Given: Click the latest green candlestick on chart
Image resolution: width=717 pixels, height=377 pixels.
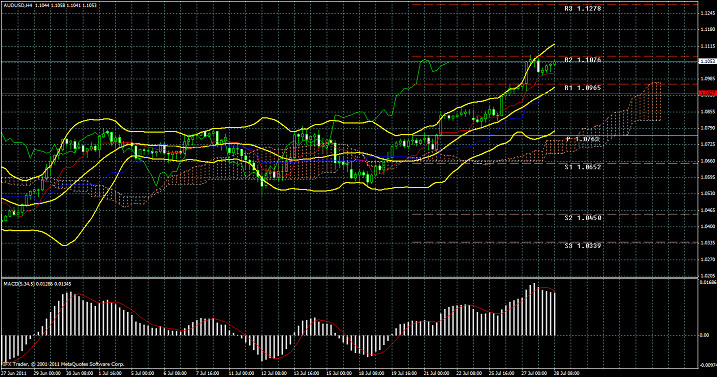Looking at the screenshot, I should point(554,63).
